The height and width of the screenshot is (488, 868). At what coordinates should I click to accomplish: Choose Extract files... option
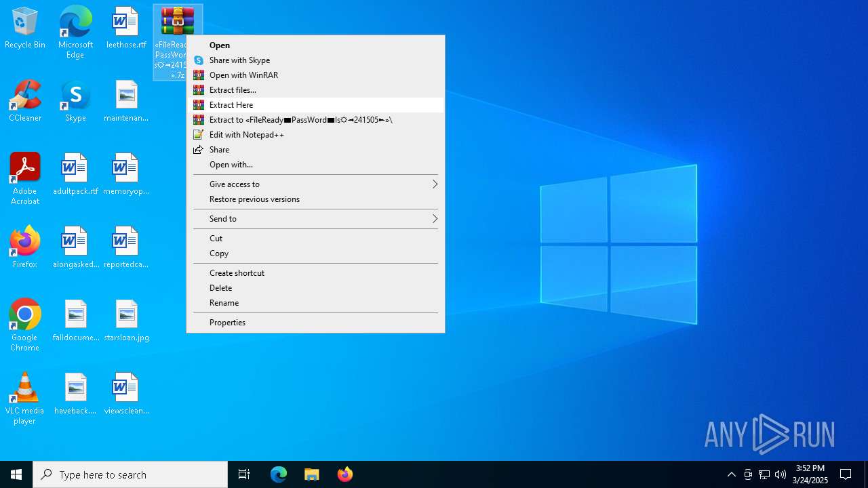tap(315, 90)
